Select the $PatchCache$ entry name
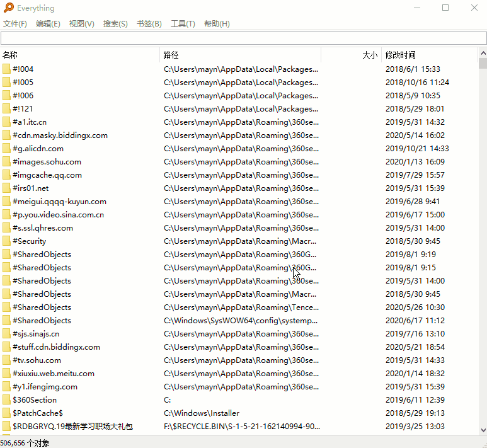Screen dimensions: 487x448 pyautogui.click(x=38, y=413)
